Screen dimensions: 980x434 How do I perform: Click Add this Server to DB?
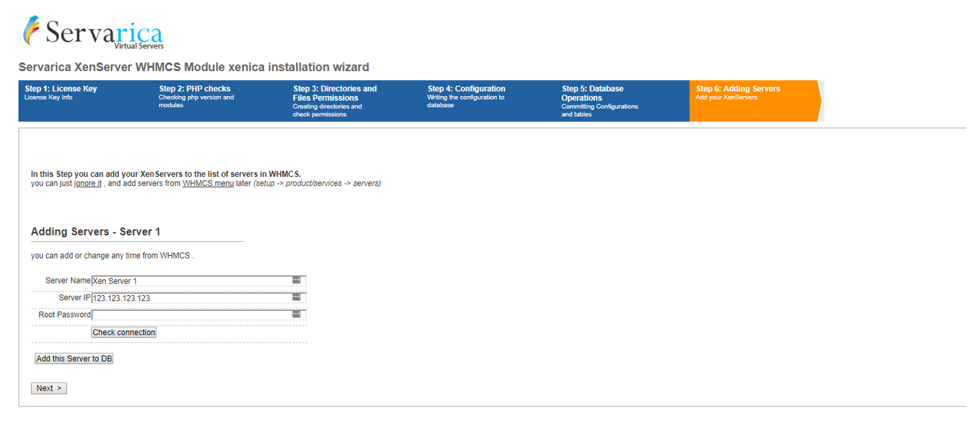click(x=74, y=359)
